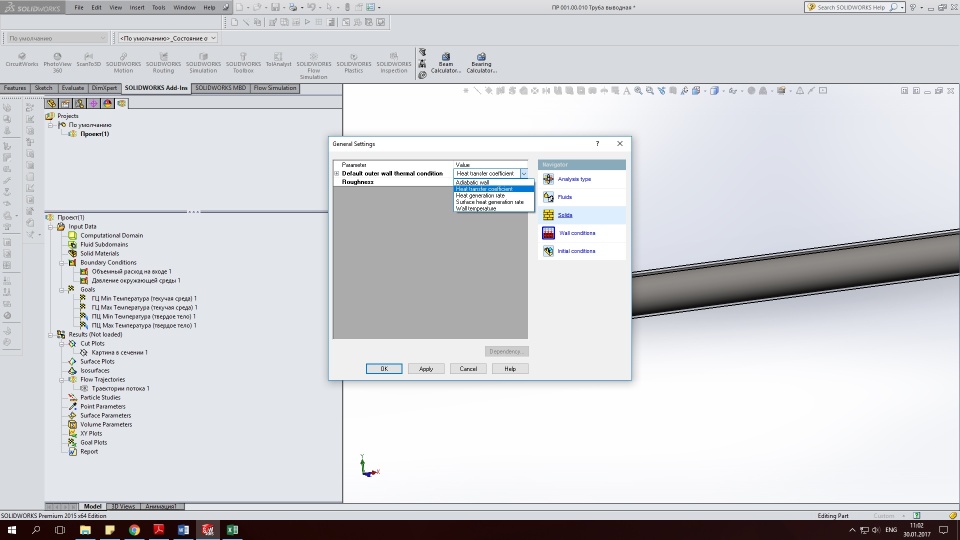Select Heat transfer coefficient option
The image size is (960, 540).
tap(493, 189)
